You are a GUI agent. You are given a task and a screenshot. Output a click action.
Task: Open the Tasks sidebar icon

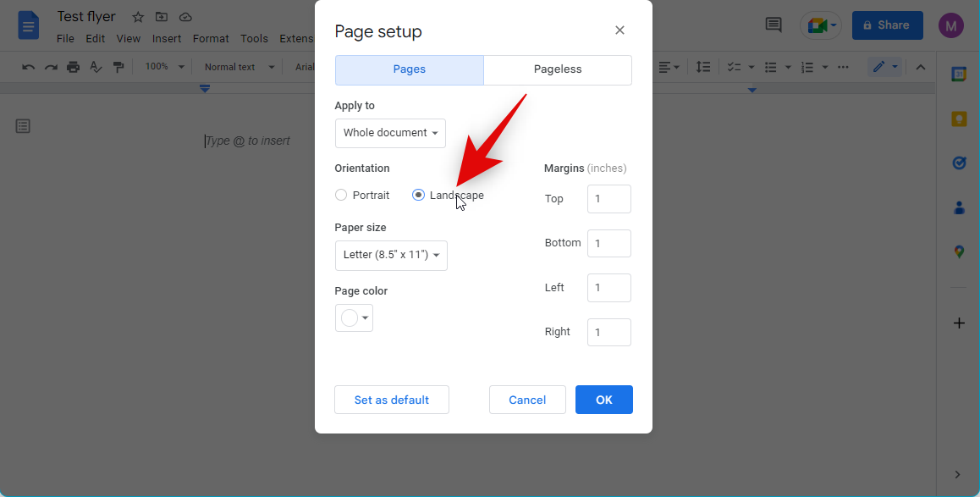click(959, 163)
